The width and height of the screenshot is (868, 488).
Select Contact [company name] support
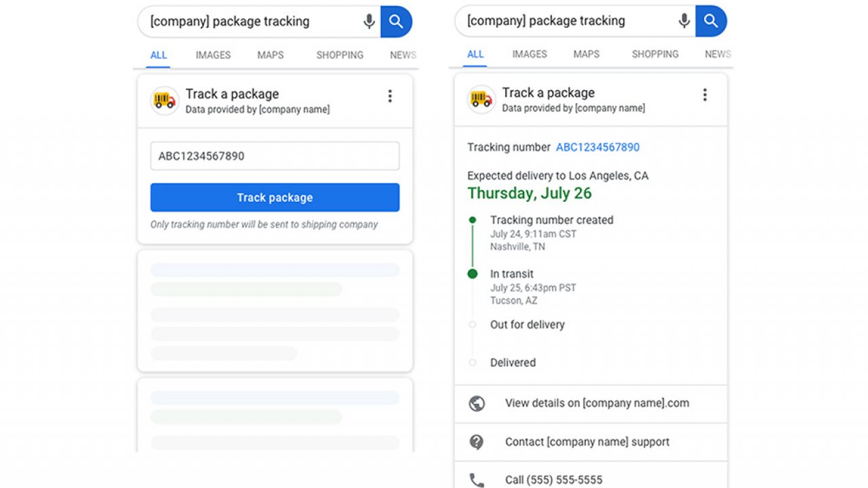[x=587, y=442]
